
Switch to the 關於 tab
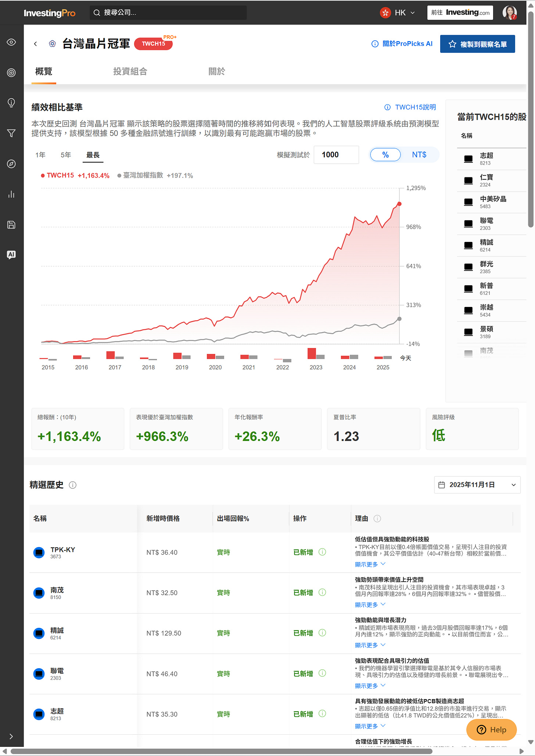pyautogui.click(x=216, y=72)
